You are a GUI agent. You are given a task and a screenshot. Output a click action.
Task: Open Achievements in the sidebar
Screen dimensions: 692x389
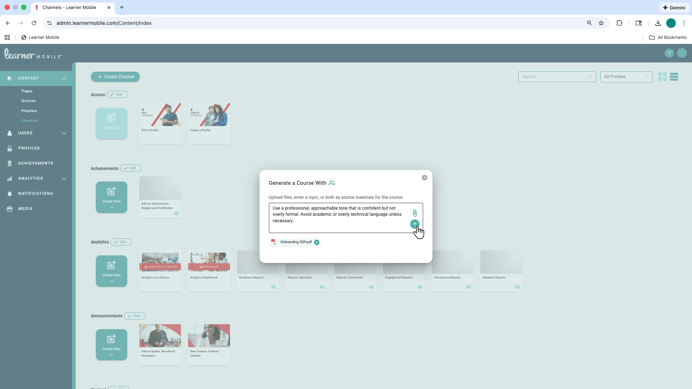coord(36,163)
